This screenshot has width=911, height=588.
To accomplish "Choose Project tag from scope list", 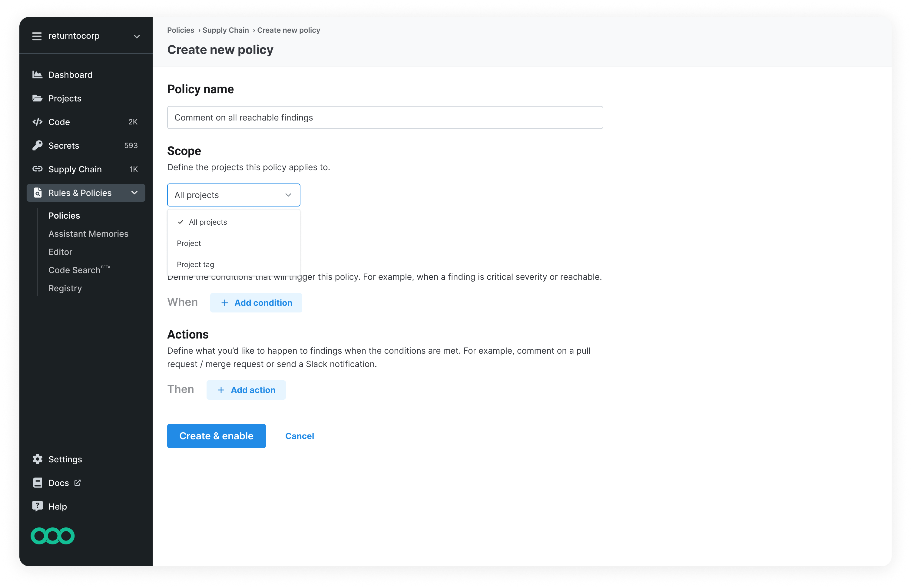I will [195, 265].
